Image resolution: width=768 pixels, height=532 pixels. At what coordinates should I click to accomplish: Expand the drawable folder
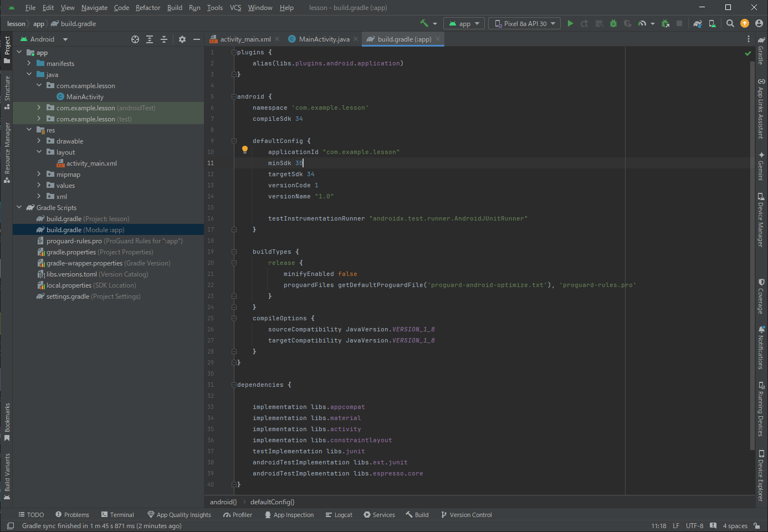coord(39,141)
